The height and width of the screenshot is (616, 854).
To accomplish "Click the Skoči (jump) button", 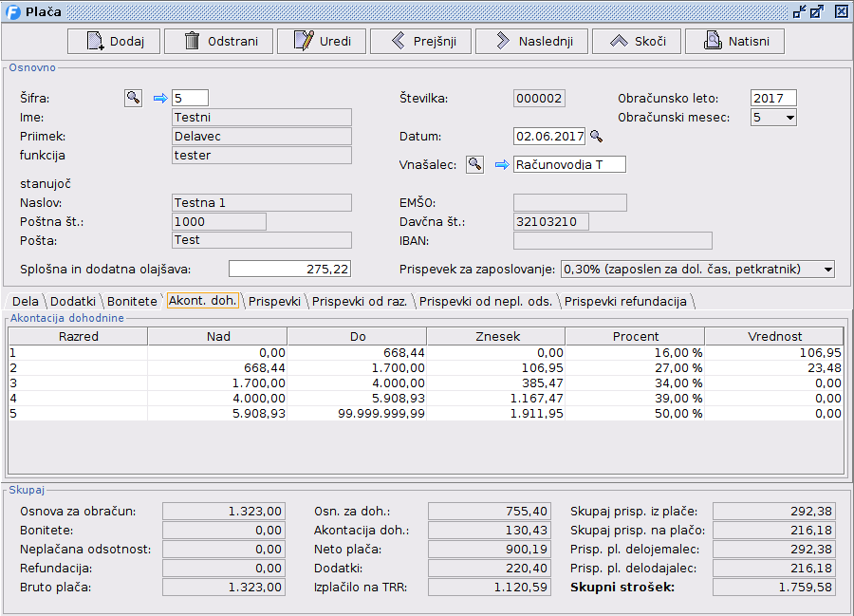I will [637, 42].
